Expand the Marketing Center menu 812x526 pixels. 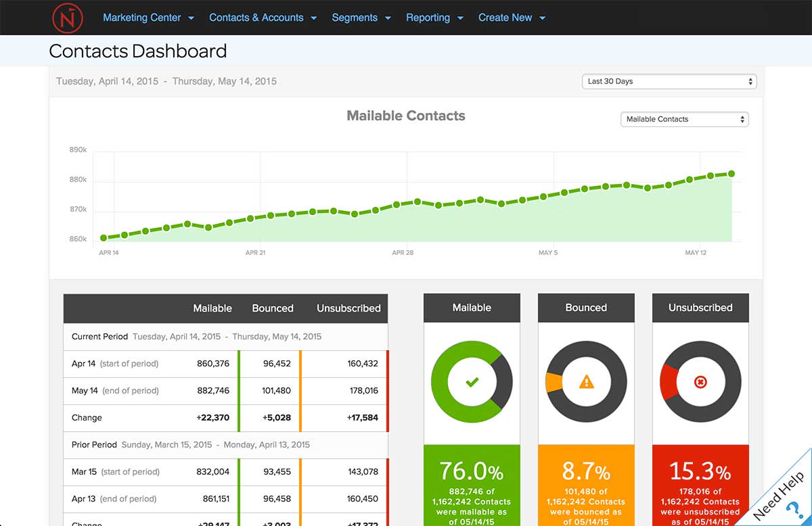tap(148, 18)
